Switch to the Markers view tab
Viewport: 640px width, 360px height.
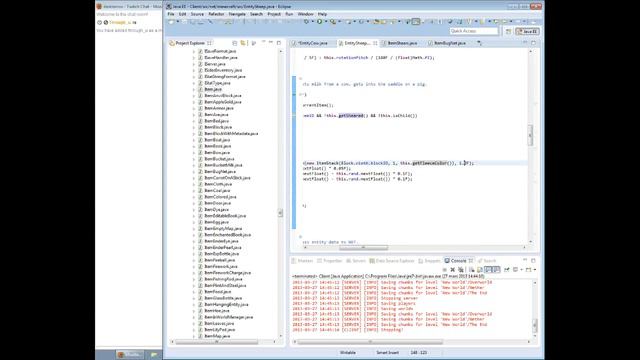[x=302, y=261]
